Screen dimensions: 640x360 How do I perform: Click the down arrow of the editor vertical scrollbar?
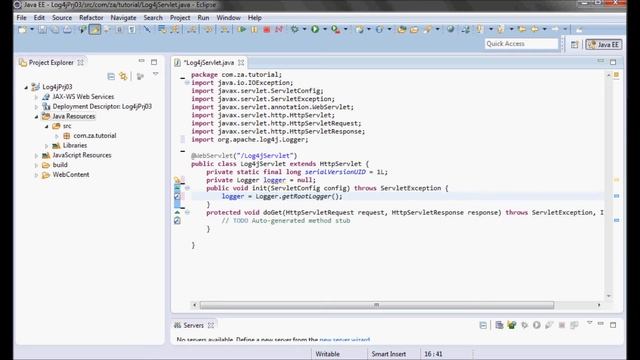tap(609, 296)
